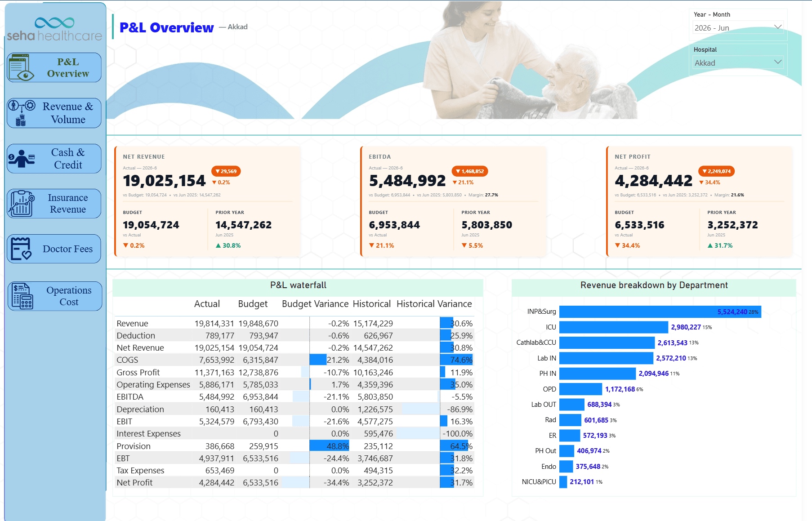Click the 2026 - Jun selection field
The image size is (812, 521).
(738, 27)
